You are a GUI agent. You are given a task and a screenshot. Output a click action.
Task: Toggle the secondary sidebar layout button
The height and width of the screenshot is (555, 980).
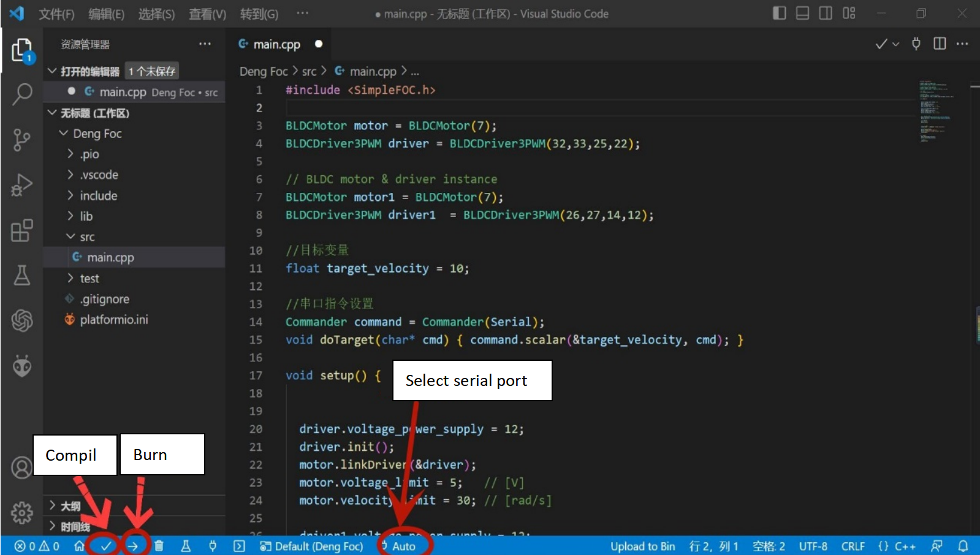click(826, 13)
